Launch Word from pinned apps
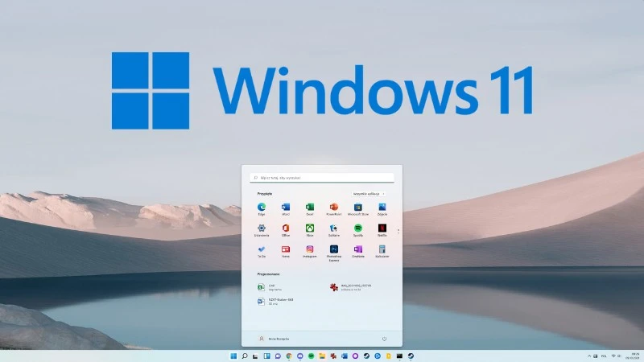Viewport: 644px width, 362px height. coord(286,208)
